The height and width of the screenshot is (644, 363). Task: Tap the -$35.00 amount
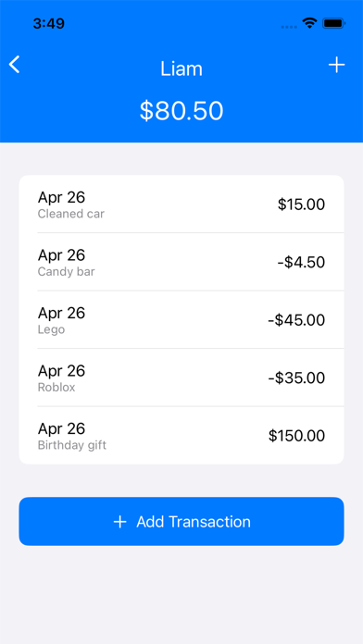coord(296,378)
